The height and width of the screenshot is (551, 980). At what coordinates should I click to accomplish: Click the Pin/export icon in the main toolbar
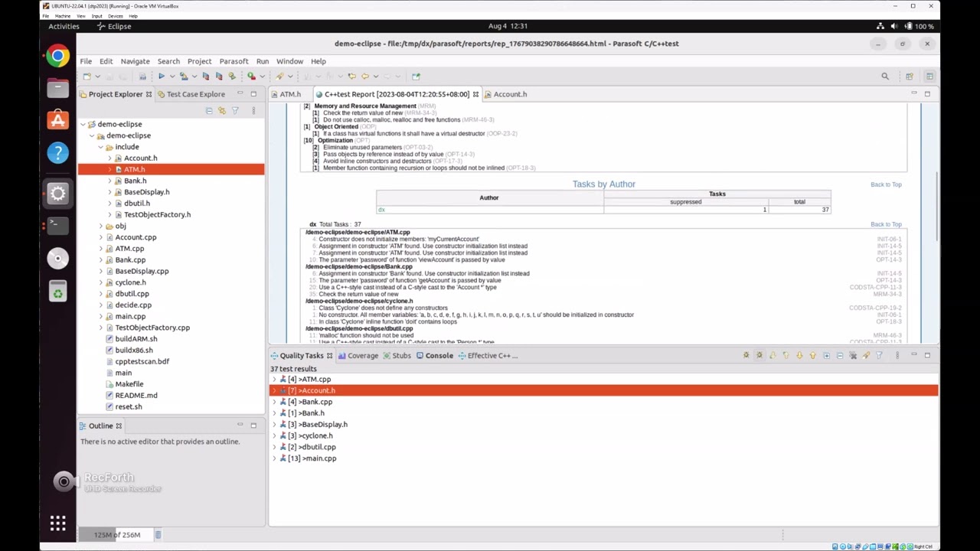(416, 77)
